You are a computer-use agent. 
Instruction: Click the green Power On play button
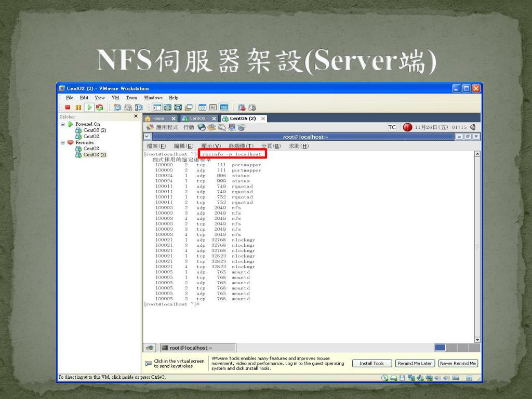[89, 107]
